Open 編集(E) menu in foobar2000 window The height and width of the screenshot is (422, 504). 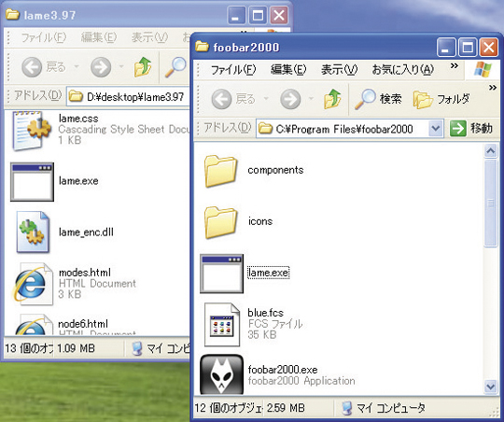click(x=288, y=69)
